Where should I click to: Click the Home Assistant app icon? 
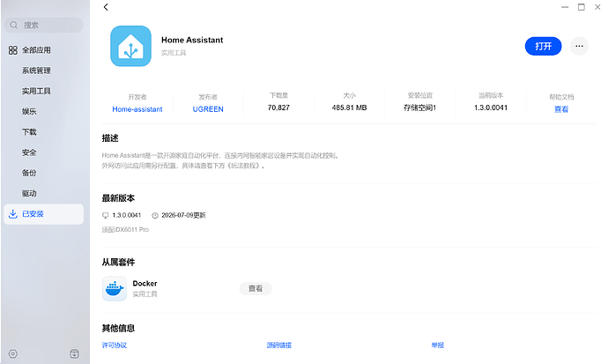pyautogui.click(x=130, y=46)
